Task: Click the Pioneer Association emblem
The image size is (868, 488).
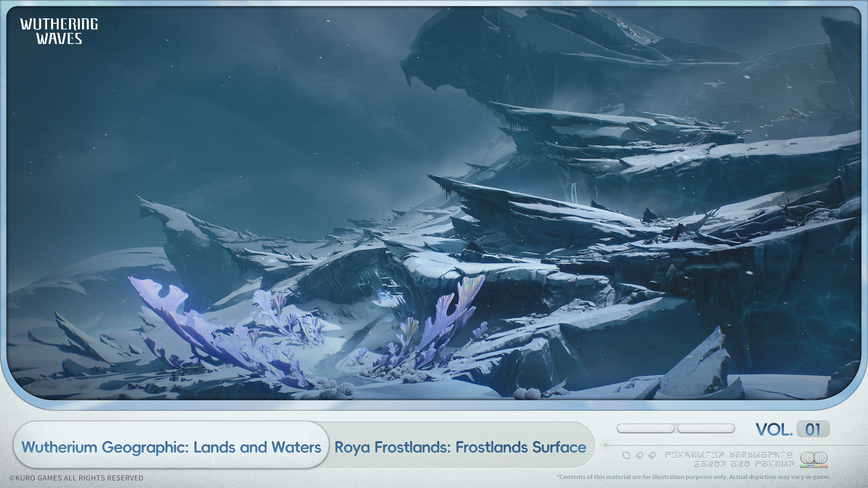Action: point(814,458)
